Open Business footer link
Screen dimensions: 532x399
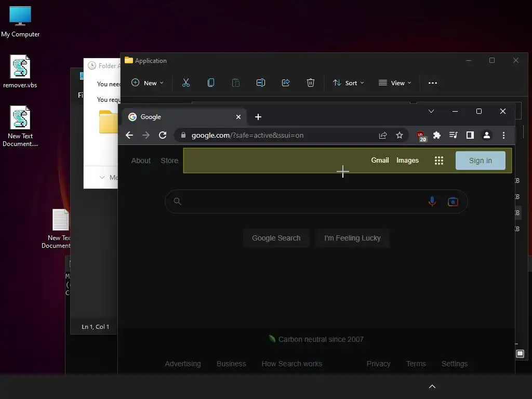(x=231, y=364)
